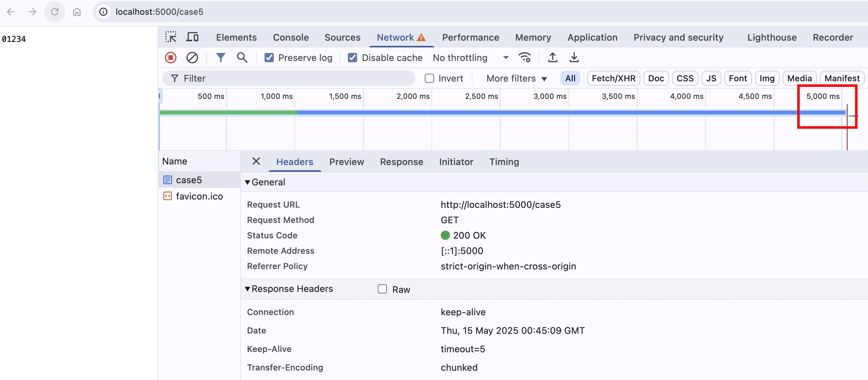This screenshot has height=380, width=868.
Task: Select the Initiator detail tab
Action: coord(456,162)
